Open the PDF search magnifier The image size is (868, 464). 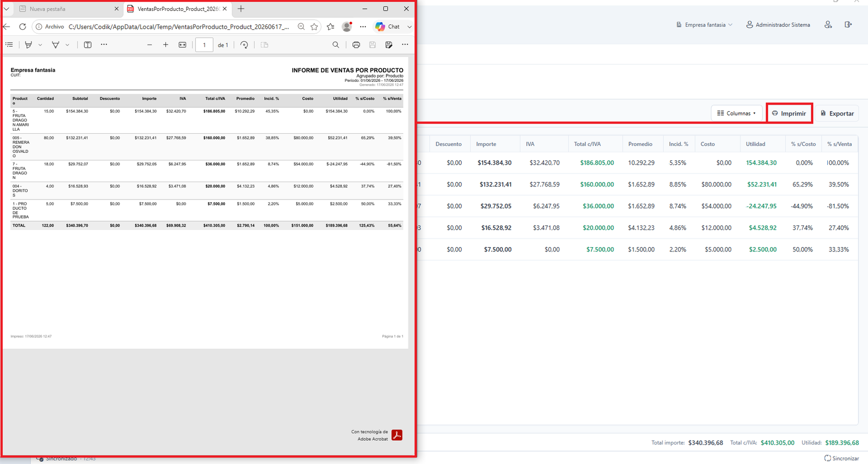pos(336,45)
